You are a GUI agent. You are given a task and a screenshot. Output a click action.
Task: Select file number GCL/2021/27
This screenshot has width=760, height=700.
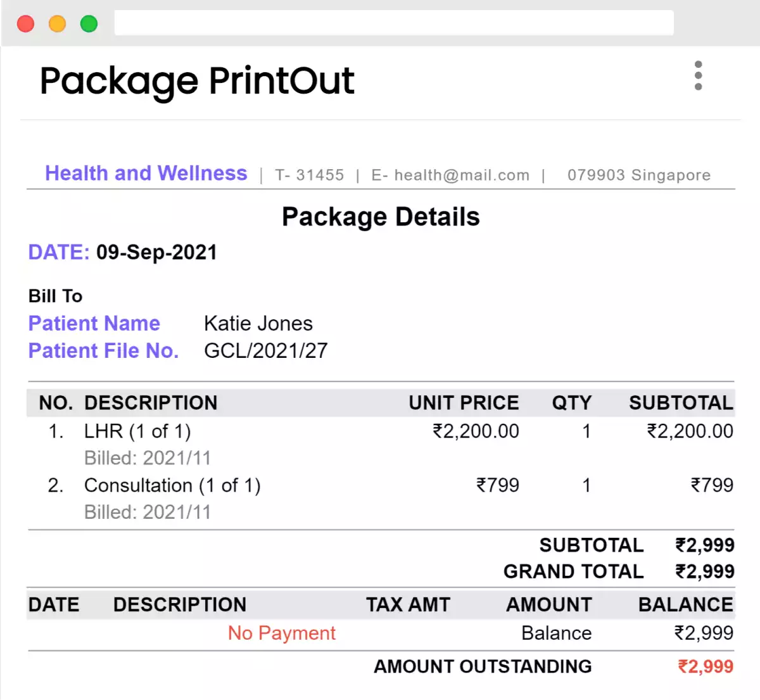(x=265, y=350)
